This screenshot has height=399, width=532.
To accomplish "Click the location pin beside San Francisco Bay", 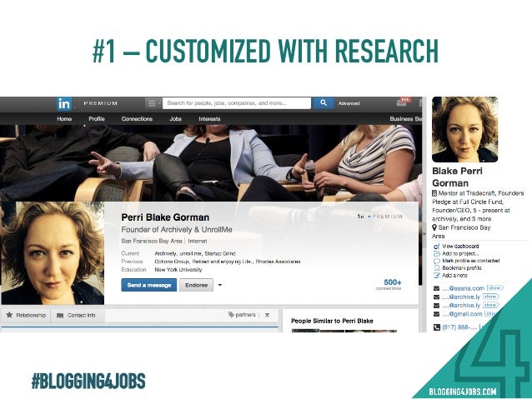I will (434, 227).
